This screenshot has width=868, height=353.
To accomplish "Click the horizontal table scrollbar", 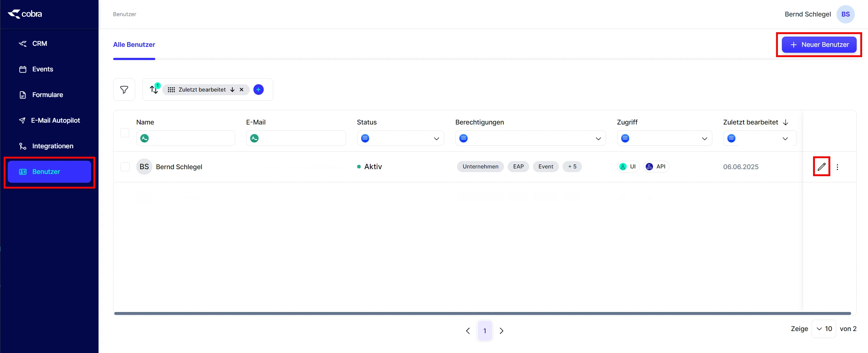I will click(482, 313).
